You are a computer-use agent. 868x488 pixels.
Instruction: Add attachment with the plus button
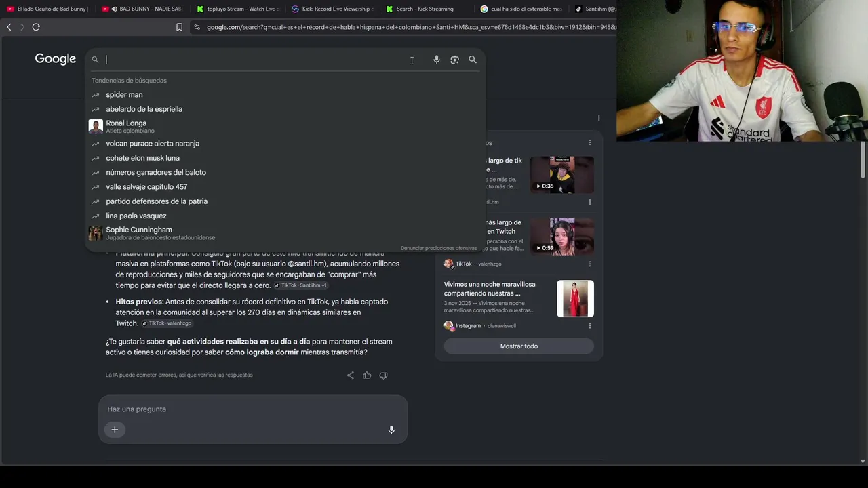pyautogui.click(x=115, y=430)
